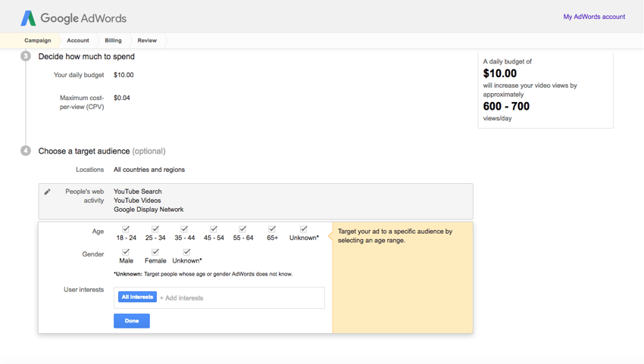
Task: Click the YouTube Videos entry
Action: pyautogui.click(x=137, y=201)
